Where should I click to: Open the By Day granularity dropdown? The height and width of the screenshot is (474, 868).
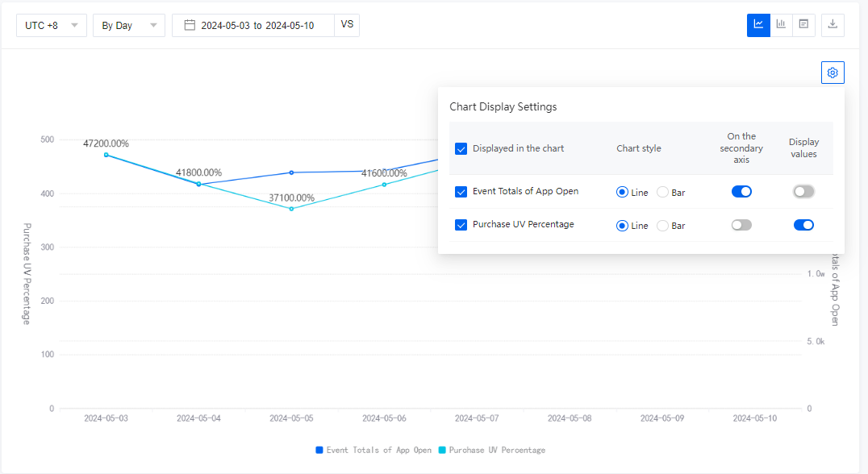tap(128, 25)
